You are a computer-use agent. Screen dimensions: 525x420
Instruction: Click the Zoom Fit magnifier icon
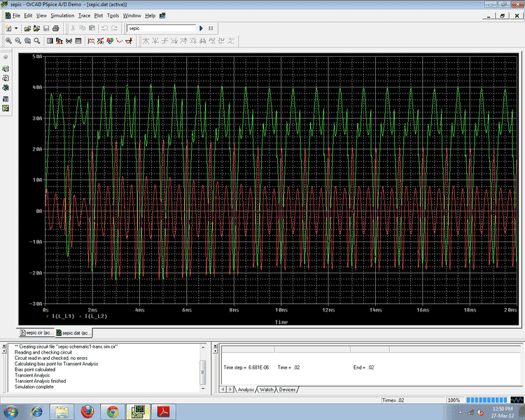(37, 41)
